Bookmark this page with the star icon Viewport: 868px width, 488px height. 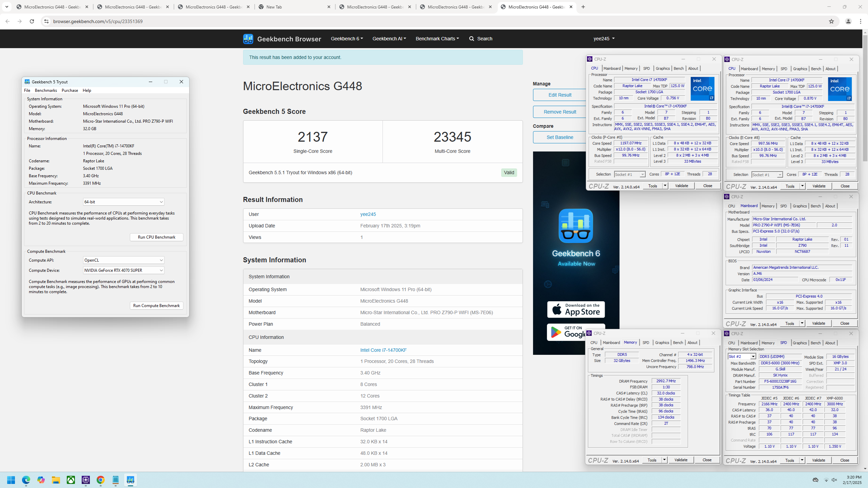tap(831, 21)
